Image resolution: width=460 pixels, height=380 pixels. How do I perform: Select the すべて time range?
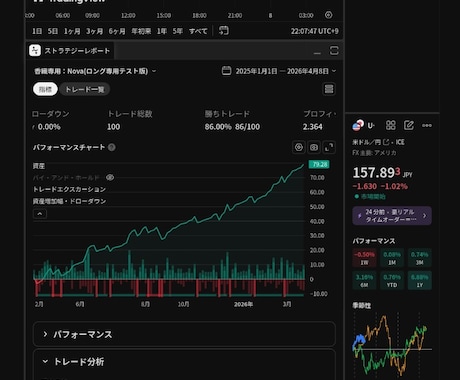coord(198,31)
